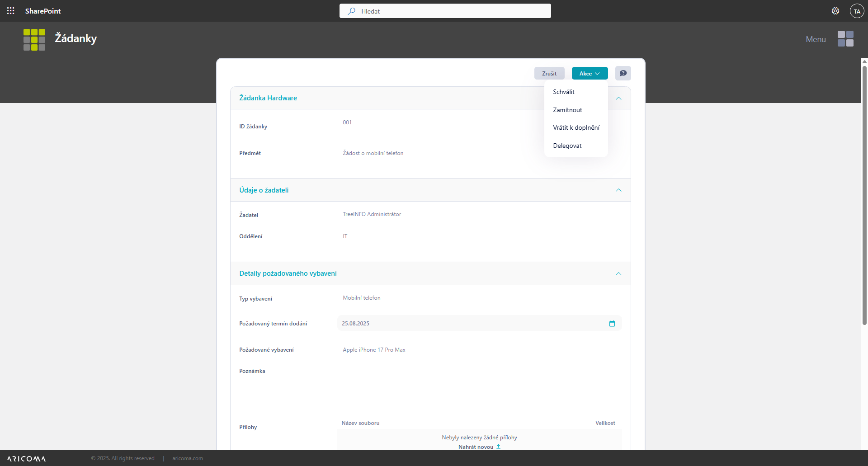Viewport: 868px width, 466px height.
Task: Select Schválit from the Akce menu
Action: 563,92
